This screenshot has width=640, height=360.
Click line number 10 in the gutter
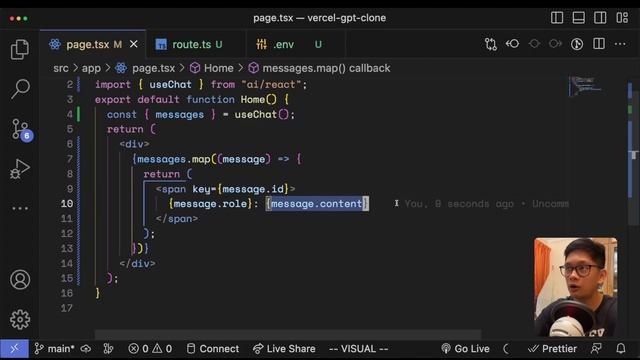click(67, 204)
